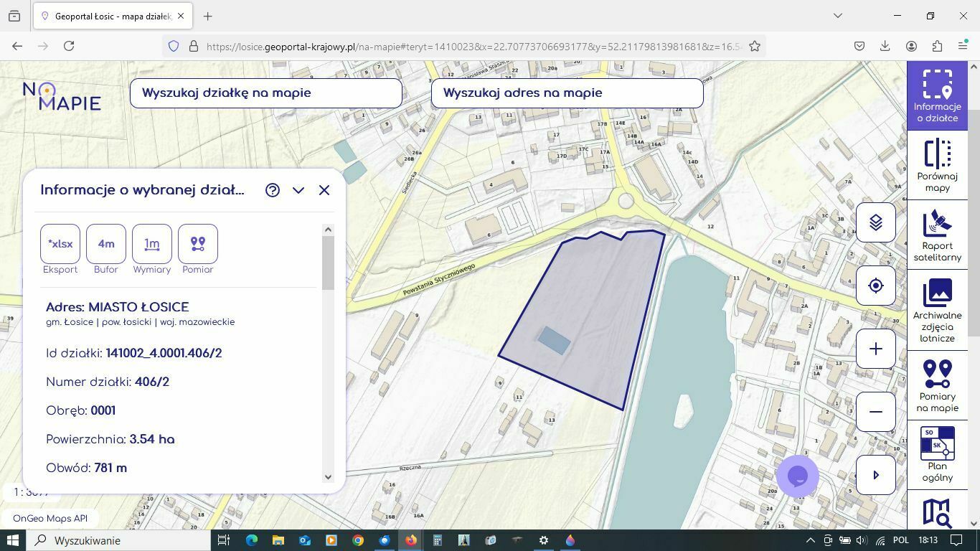Open Porównaj mapy from sidebar
This screenshot has height=551, width=980.
click(937, 166)
